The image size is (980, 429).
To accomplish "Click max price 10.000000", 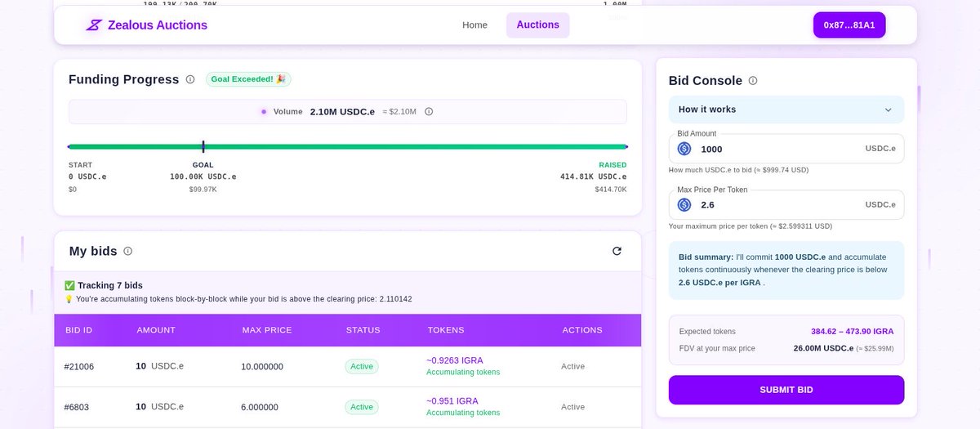I will click(x=262, y=367).
